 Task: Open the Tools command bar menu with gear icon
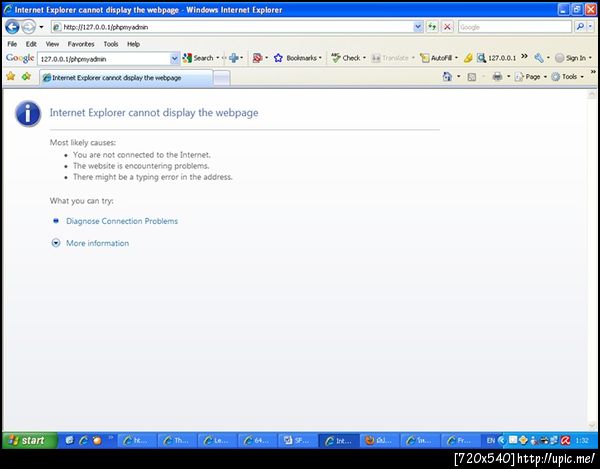(x=567, y=77)
